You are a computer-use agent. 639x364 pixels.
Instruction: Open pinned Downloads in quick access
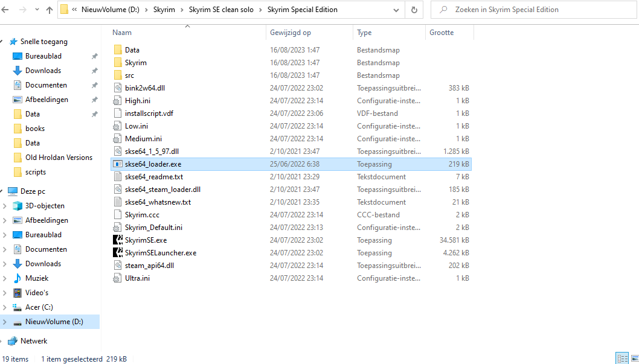coord(43,71)
